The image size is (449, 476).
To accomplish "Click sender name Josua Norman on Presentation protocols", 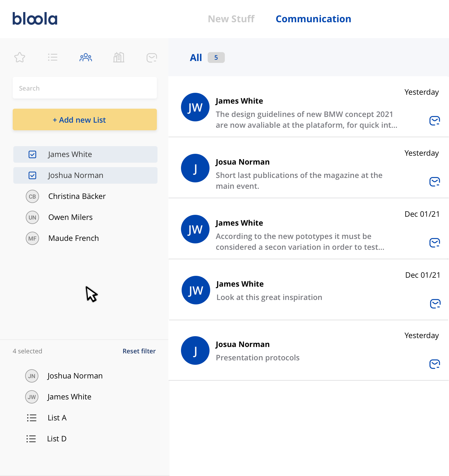I will coord(243,344).
